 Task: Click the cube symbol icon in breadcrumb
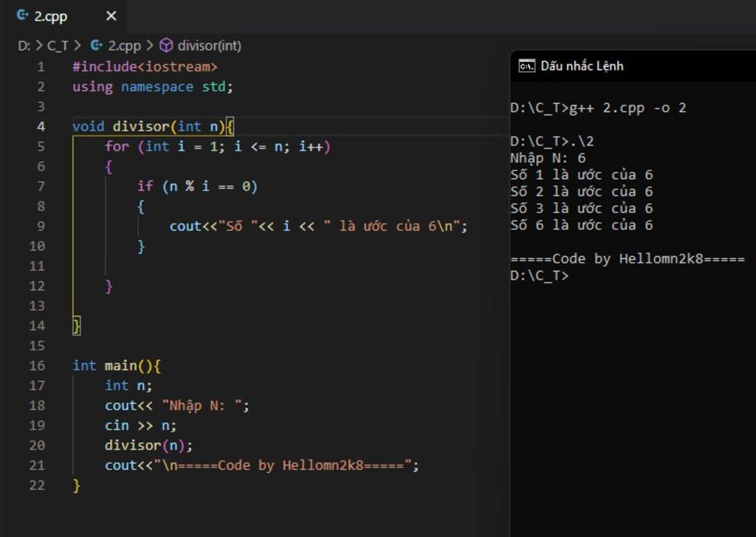pos(166,45)
